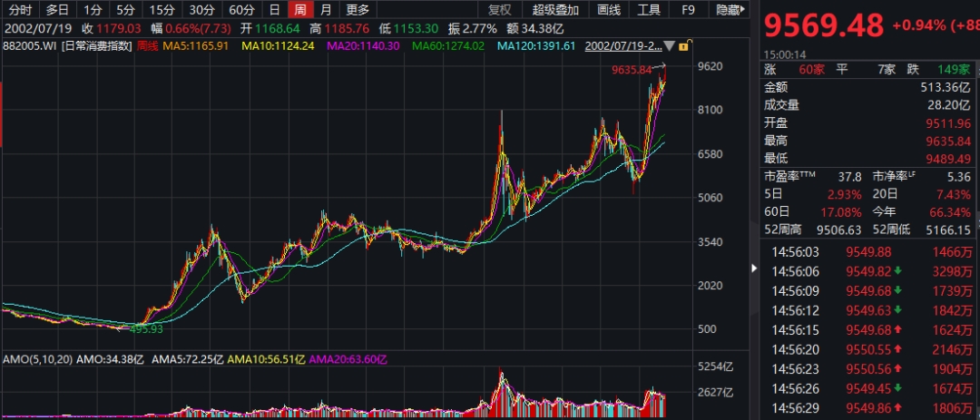The height and width of the screenshot is (420, 980).
Task: Click the 最高 9635.84 row
Action: (x=868, y=141)
